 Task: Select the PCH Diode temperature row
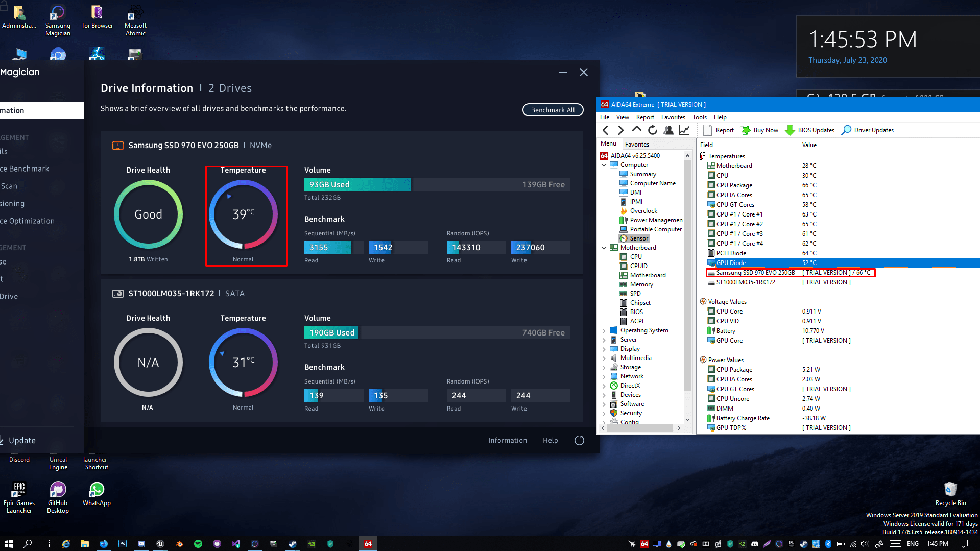pos(838,253)
